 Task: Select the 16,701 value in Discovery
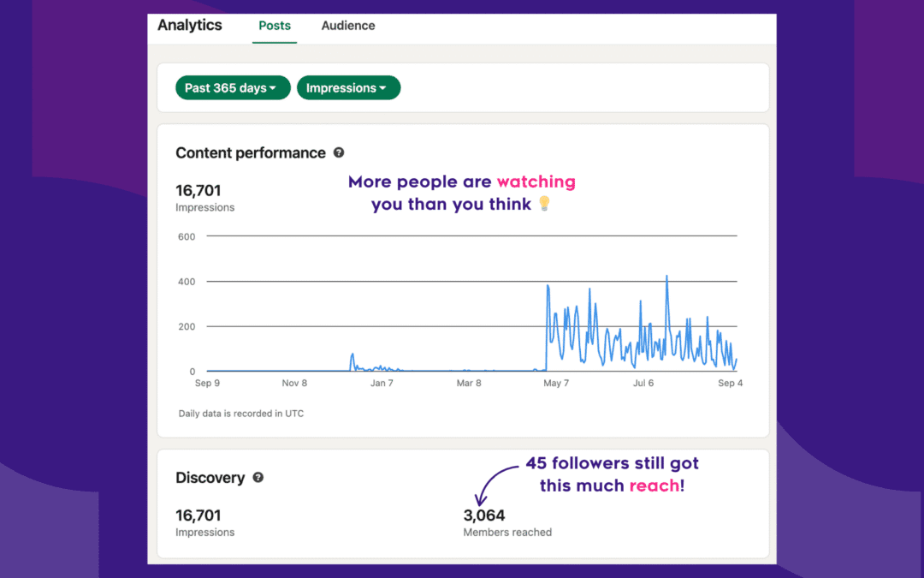coord(198,515)
